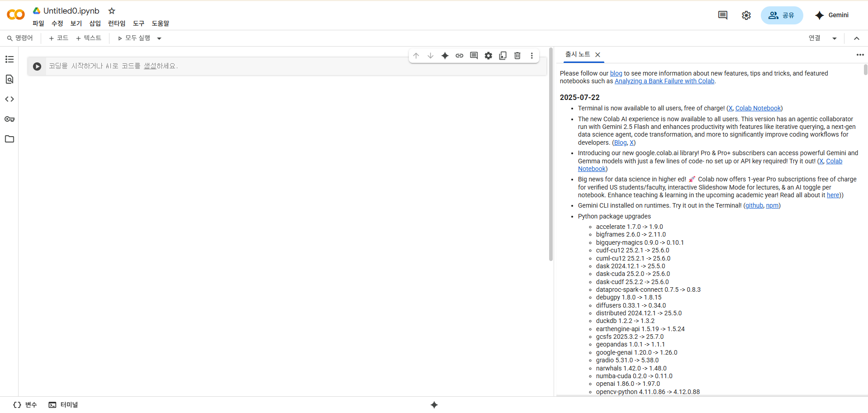Star the Untitled0.ipynb notebook
868x413 pixels.
pos(112,11)
